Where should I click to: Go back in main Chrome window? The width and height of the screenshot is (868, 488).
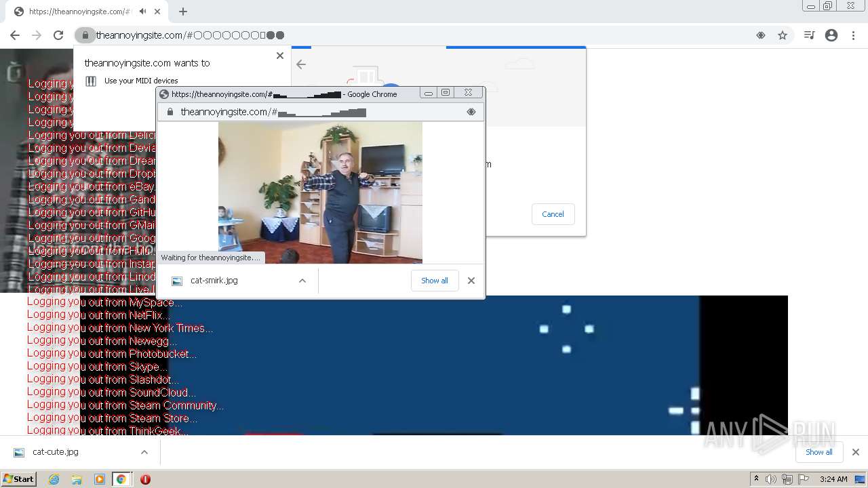(15, 35)
